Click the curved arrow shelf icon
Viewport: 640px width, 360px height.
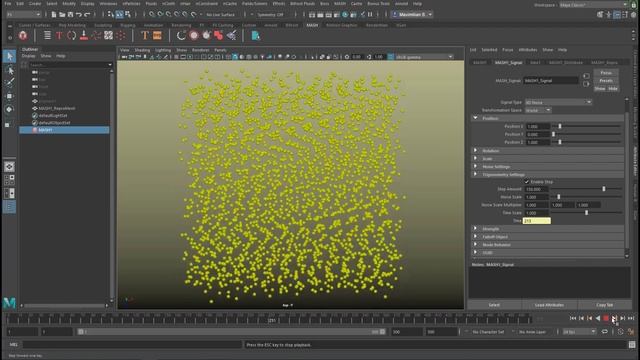[181, 36]
